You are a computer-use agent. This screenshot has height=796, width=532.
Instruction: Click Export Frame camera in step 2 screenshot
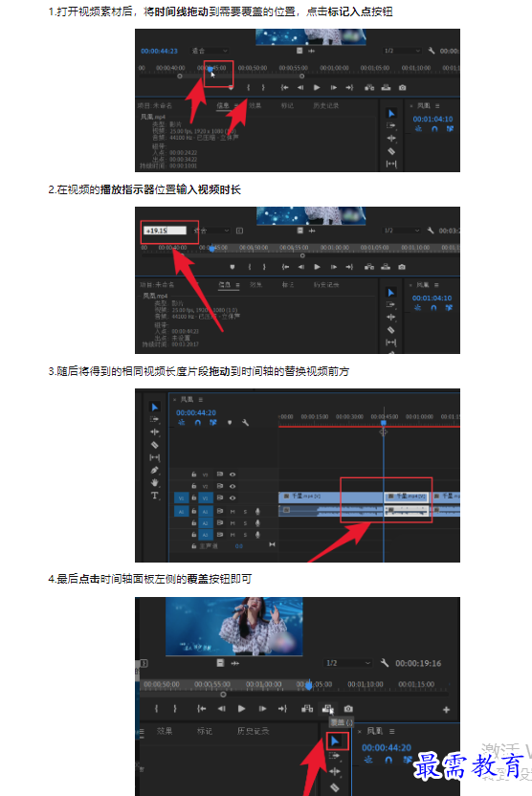click(402, 267)
